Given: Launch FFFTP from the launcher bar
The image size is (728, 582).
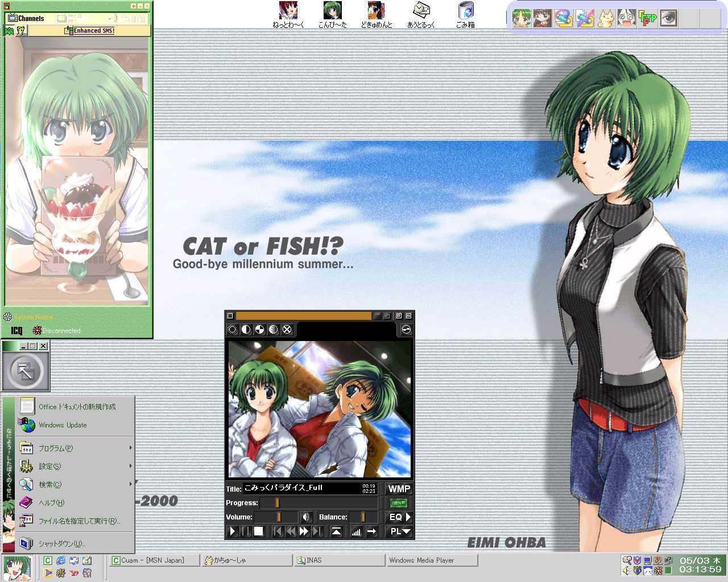Looking at the screenshot, I should pyautogui.click(x=648, y=18).
